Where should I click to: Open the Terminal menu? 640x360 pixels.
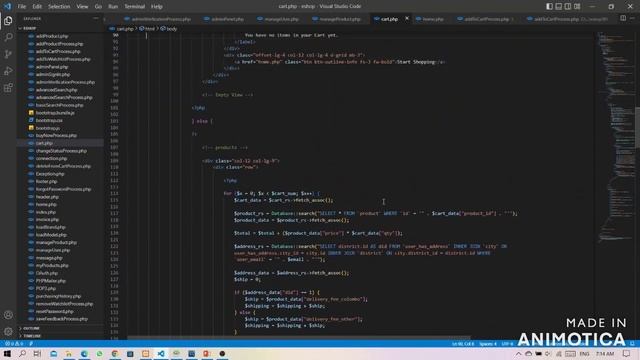coord(135,7)
